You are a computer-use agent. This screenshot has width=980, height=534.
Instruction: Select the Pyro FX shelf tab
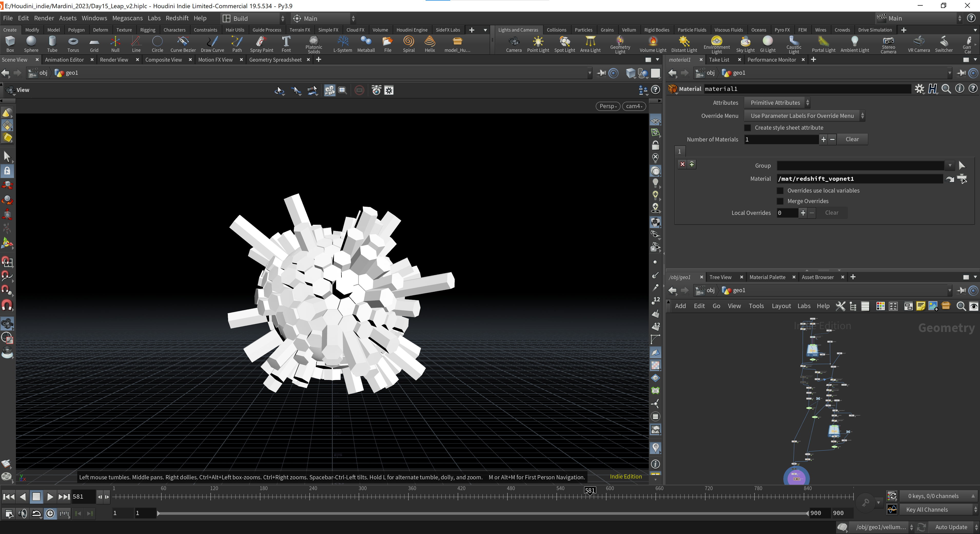coord(782,30)
